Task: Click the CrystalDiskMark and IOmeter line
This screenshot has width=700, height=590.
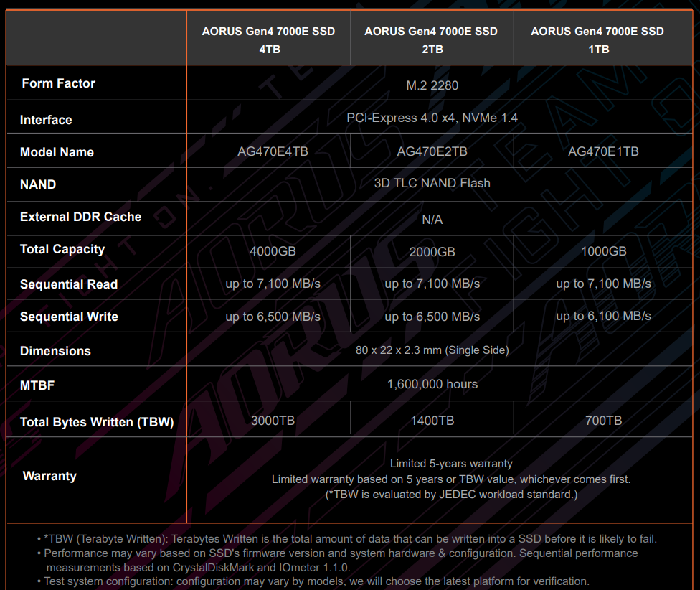Action: tap(198, 568)
